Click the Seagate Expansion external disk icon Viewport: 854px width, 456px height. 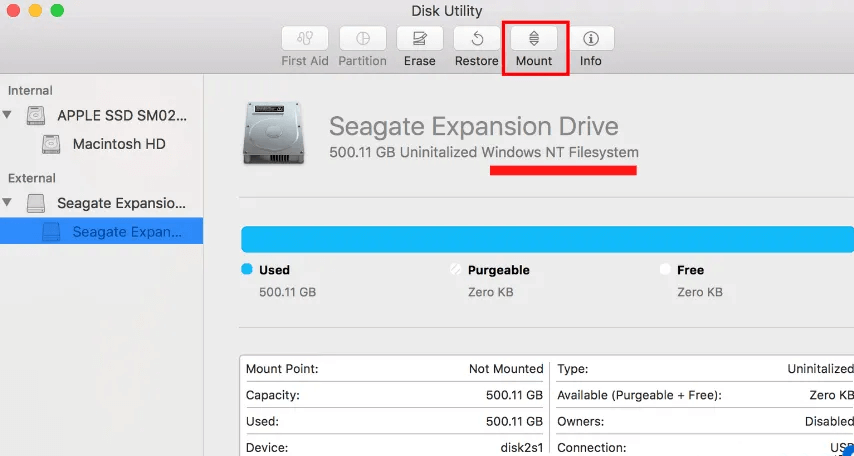[37, 203]
